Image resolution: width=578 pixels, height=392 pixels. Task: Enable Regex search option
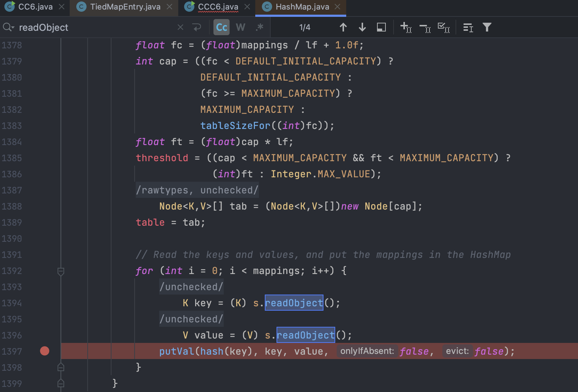click(260, 27)
